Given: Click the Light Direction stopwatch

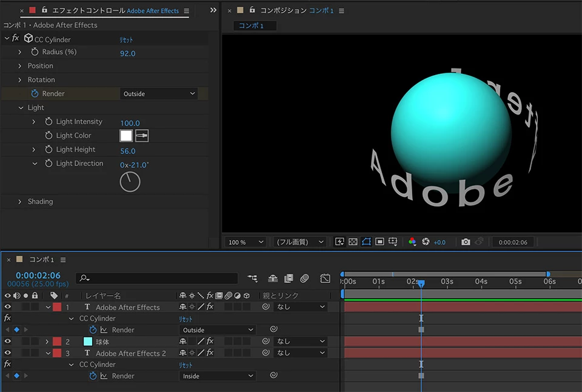Looking at the screenshot, I should point(48,164).
